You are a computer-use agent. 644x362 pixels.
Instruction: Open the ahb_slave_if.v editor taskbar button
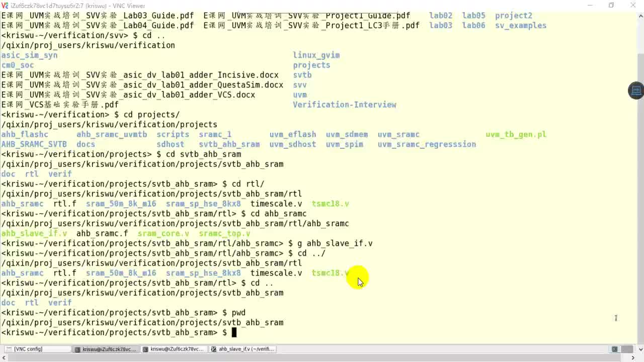tap(244, 349)
